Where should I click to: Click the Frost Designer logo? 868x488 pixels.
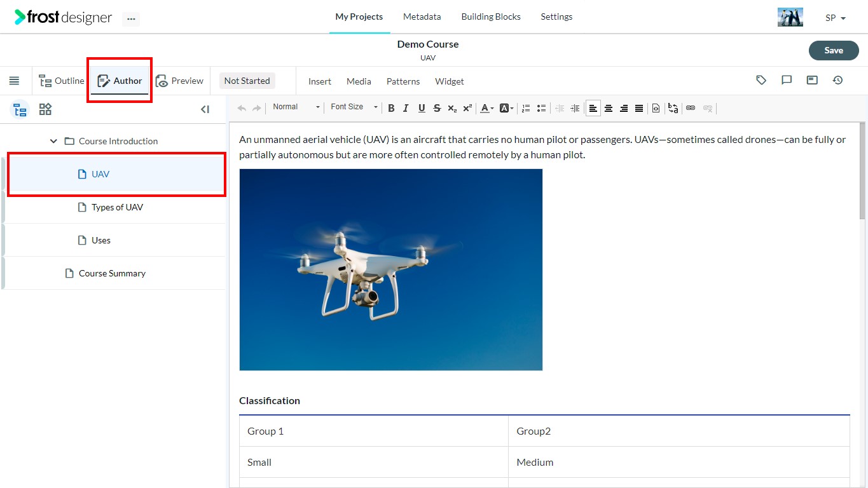click(63, 17)
